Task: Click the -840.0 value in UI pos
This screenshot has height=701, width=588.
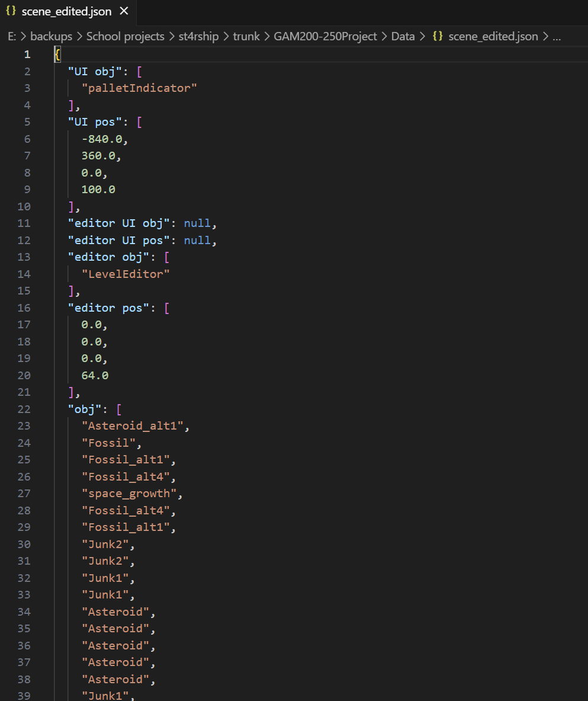Action: 104,139
